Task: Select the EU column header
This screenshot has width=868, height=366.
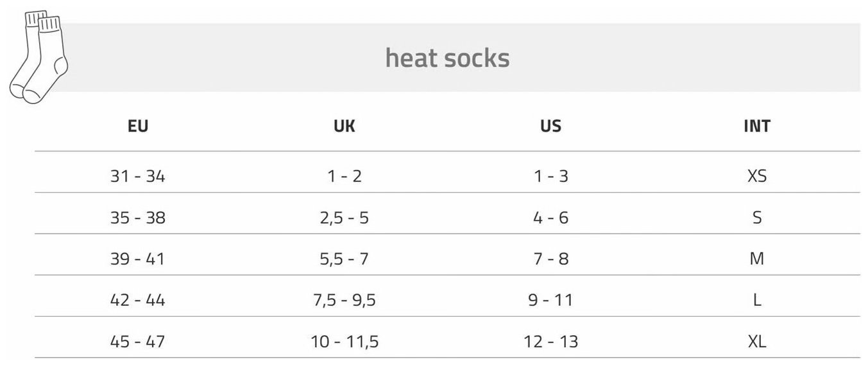Action: coord(138,126)
